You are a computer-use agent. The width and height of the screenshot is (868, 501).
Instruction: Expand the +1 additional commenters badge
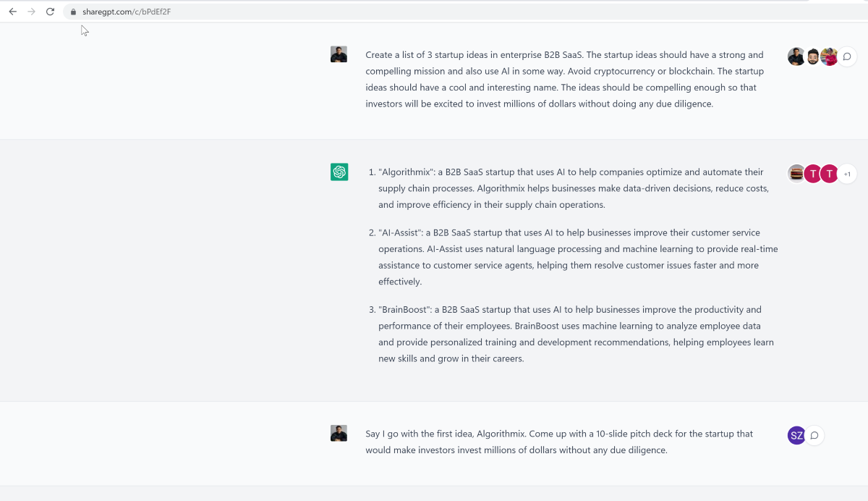[x=847, y=174]
